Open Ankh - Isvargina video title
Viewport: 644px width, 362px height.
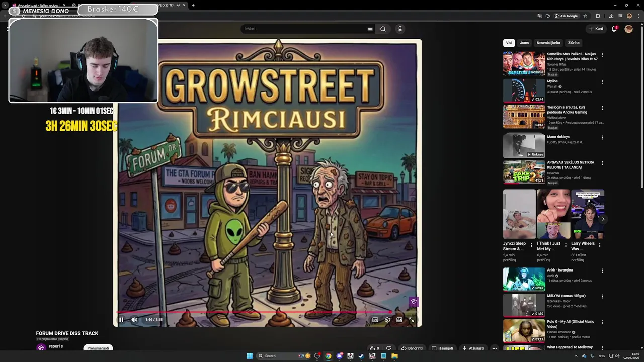tap(559, 270)
